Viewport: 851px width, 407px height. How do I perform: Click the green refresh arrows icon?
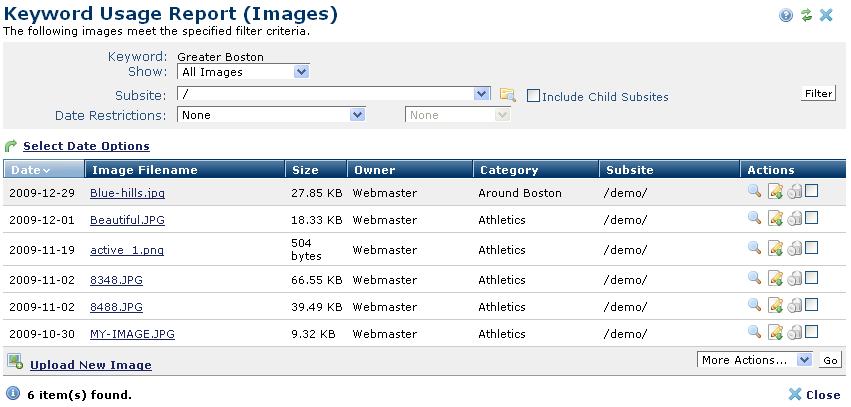[806, 15]
